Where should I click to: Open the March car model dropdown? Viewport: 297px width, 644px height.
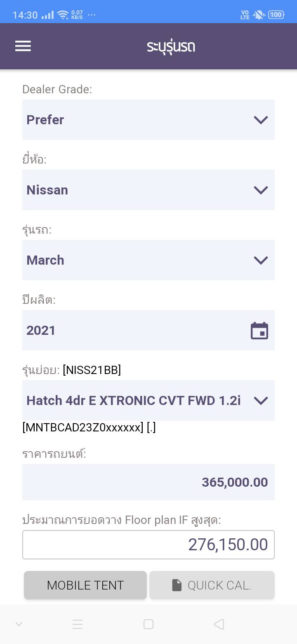(x=148, y=260)
